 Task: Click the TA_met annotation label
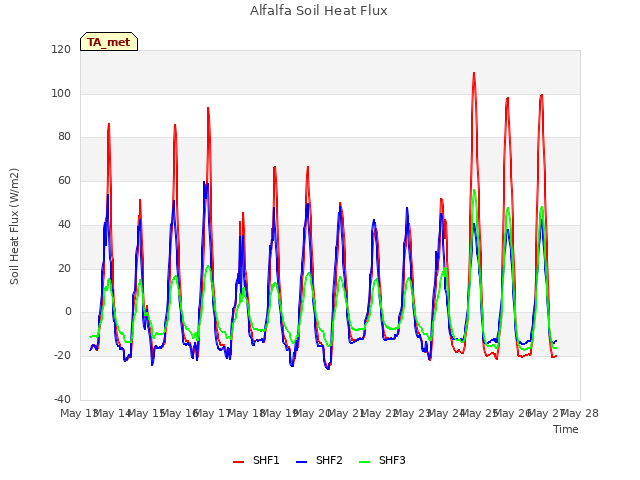point(109,42)
